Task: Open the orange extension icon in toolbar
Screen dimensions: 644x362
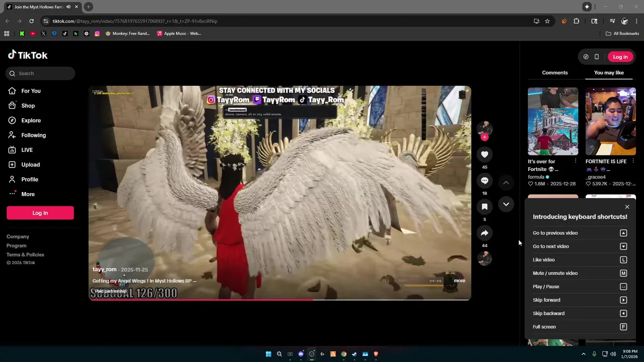Action: click(x=564, y=21)
